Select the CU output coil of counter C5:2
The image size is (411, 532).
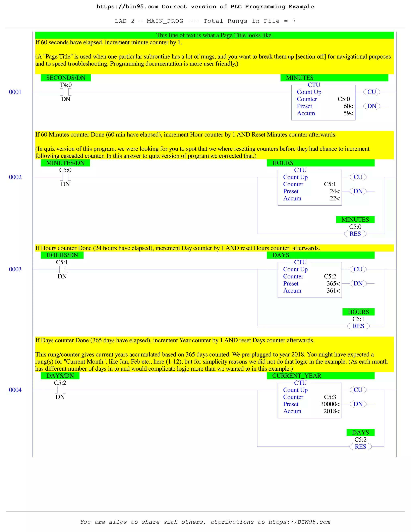(358, 269)
